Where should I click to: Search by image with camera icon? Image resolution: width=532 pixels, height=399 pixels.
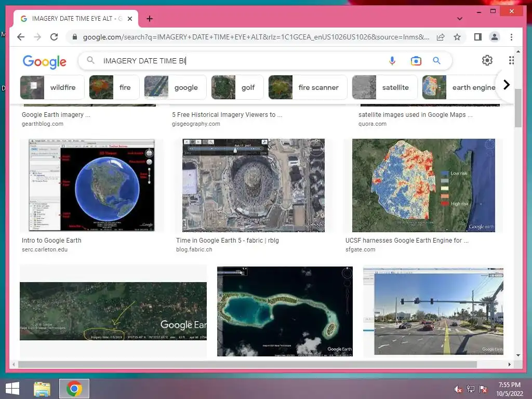coord(416,61)
